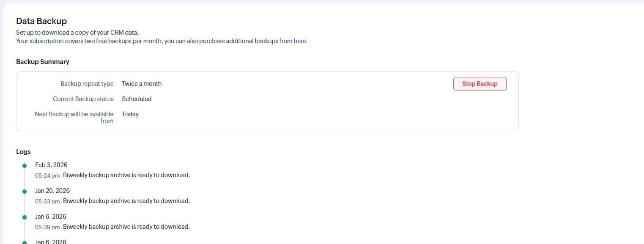Image resolution: width=644 pixels, height=244 pixels.
Task: Click the Feb 3 backup archive ready message
Action: pyautogui.click(x=126, y=175)
